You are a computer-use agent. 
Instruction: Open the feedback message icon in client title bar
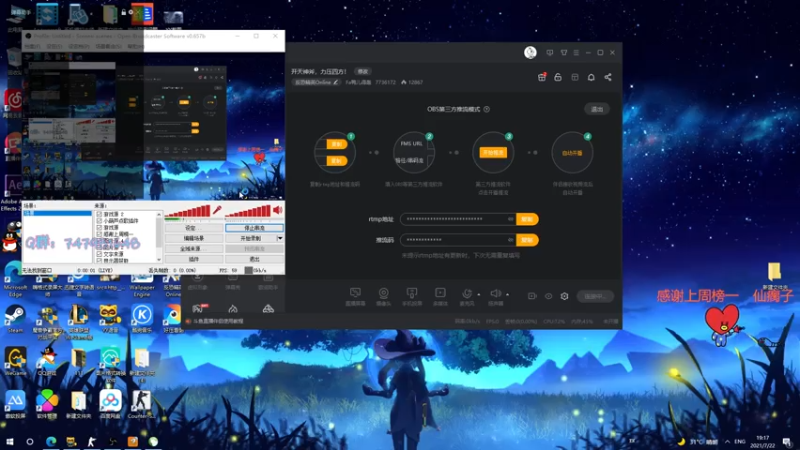pyautogui.click(x=549, y=53)
